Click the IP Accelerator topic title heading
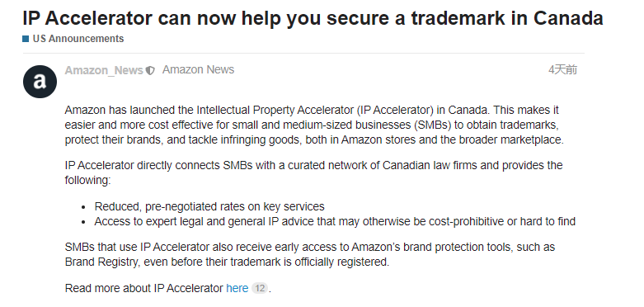 click(x=313, y=18)
